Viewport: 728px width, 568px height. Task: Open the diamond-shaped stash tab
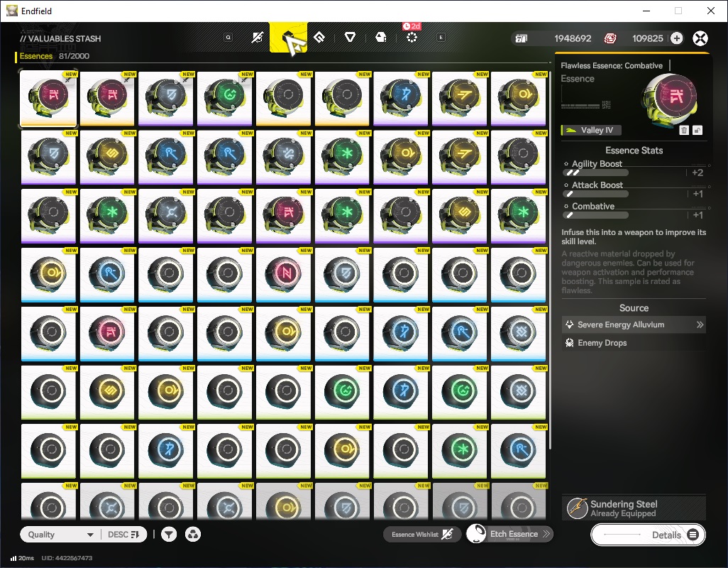[x=319, y=37]
